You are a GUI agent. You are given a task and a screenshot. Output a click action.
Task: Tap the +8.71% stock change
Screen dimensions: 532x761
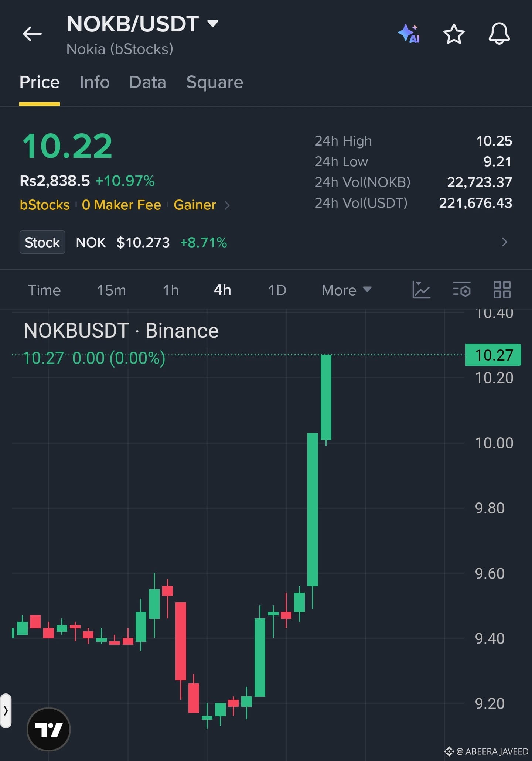click(x=204, y=242)
